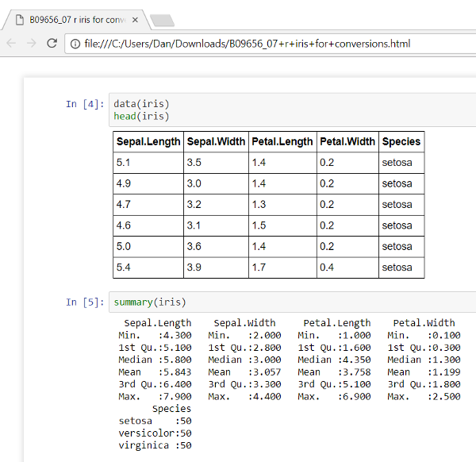This screenshot has width=476, height=462.
Task: Click the 1.7 Petal.Length cell
Action: [x=282, y=268]
